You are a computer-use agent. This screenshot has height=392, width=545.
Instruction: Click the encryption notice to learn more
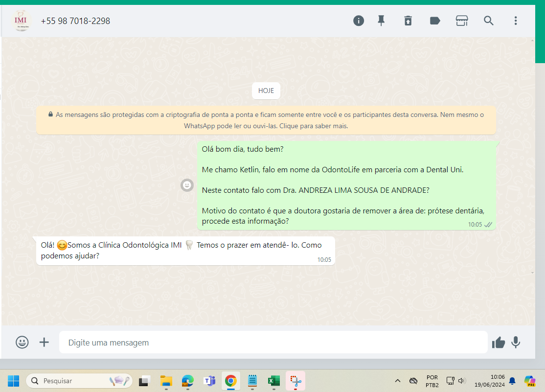[266, 120]
